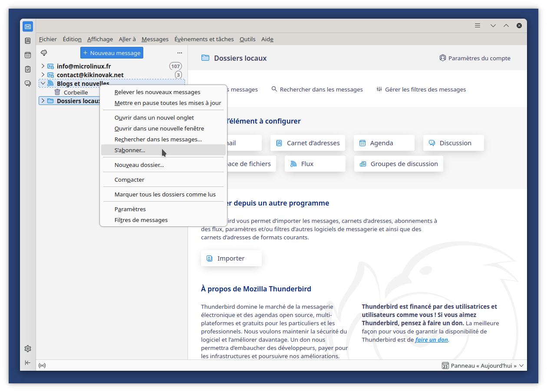This screenshot has width=547, height=392.
Task: Open the Address Book sidebar icon
Action: point(28,41)
